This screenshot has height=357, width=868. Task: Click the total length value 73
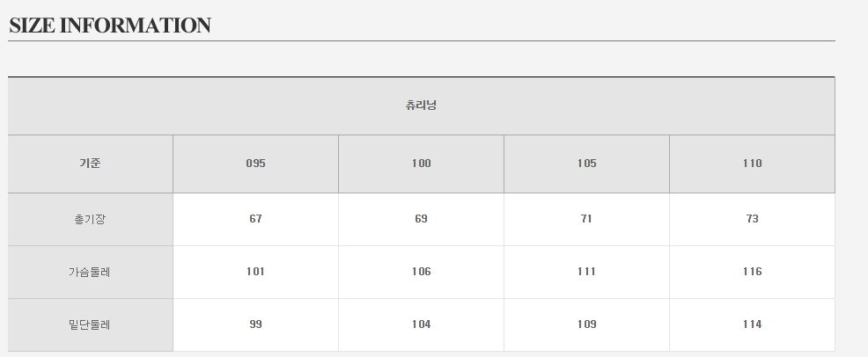[752, 219]
